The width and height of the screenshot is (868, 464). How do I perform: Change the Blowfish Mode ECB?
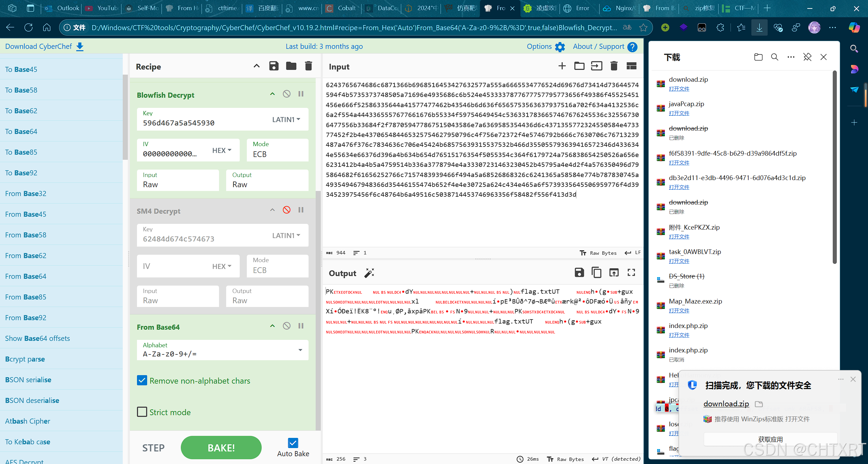coord(277,150)
